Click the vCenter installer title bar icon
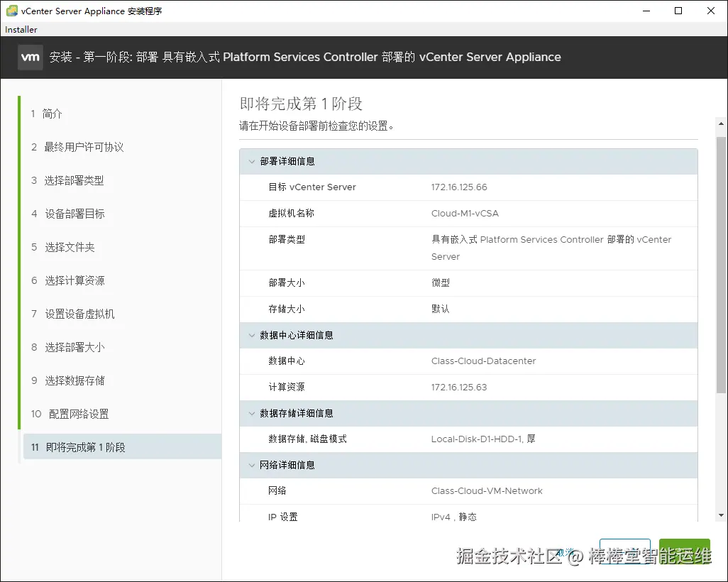The width and height of the screenshot is (728, 582). [11, 11]
